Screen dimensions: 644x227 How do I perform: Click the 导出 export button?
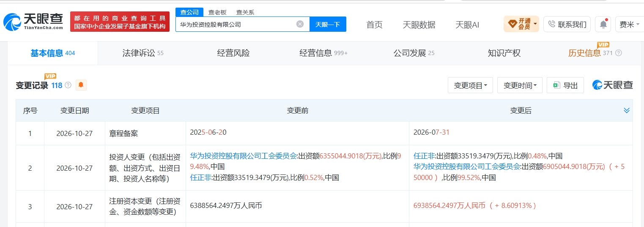(565, 85)
